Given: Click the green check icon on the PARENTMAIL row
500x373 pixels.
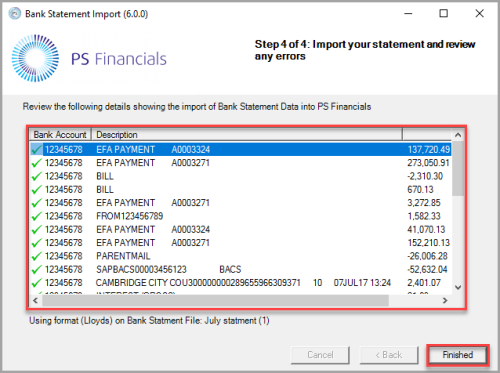Looking at the screenshot, I should (36, 256).
